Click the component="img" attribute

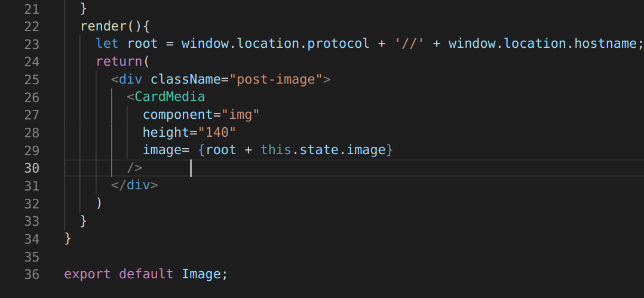point(201,115)
